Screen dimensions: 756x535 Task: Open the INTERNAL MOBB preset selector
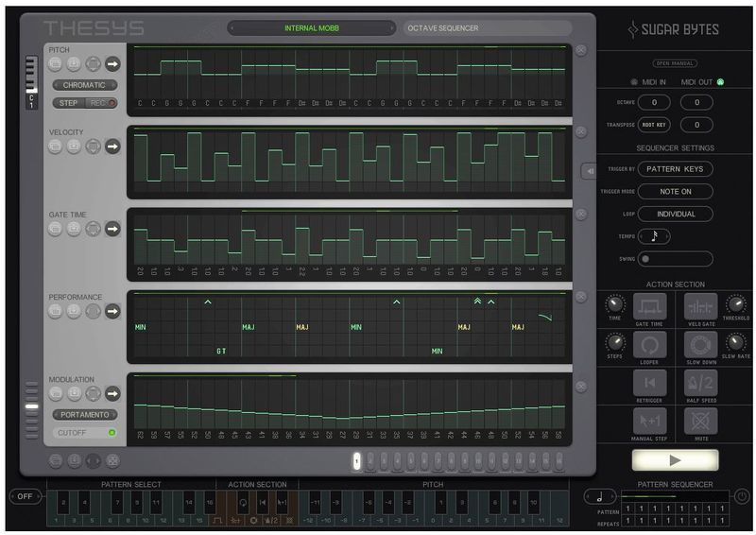click(x=312, y=28)
